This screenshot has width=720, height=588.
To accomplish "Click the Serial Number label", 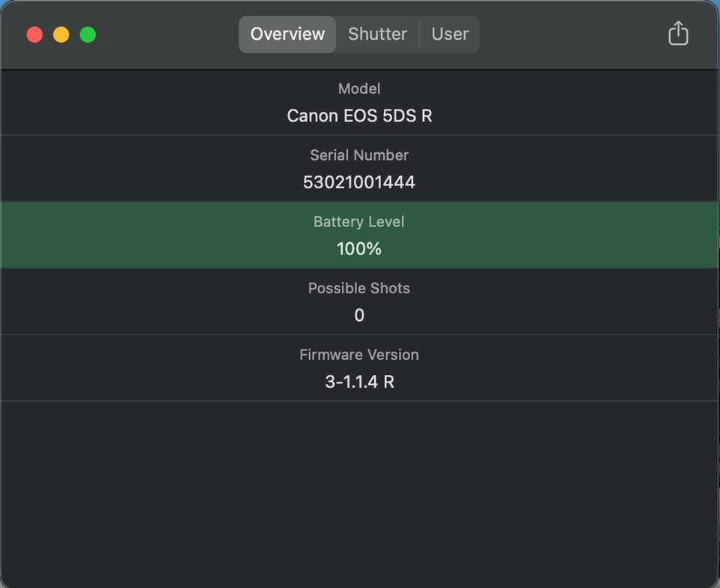I will pos(359,155).
